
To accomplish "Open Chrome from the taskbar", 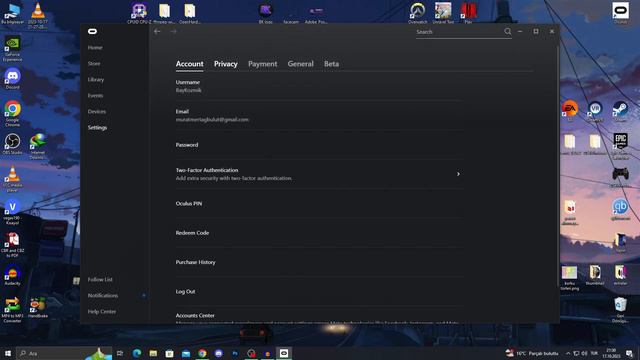I will [202, 353].
